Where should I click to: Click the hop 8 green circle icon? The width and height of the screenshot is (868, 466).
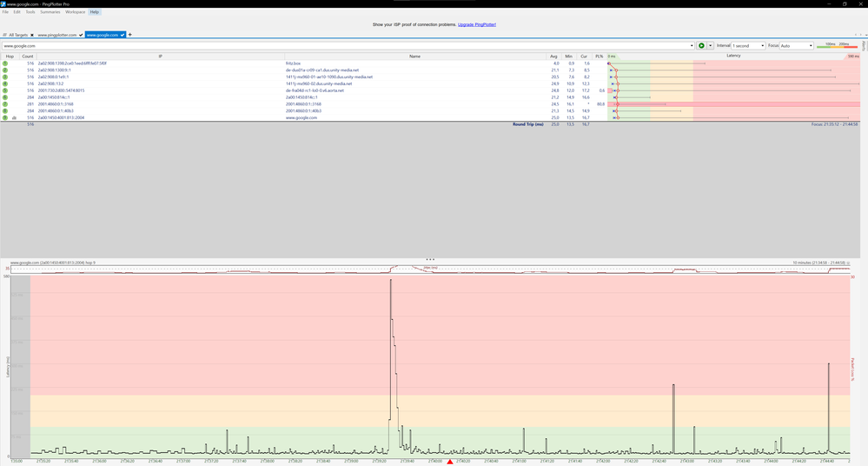pyautogui.click(x=5, y=110)
